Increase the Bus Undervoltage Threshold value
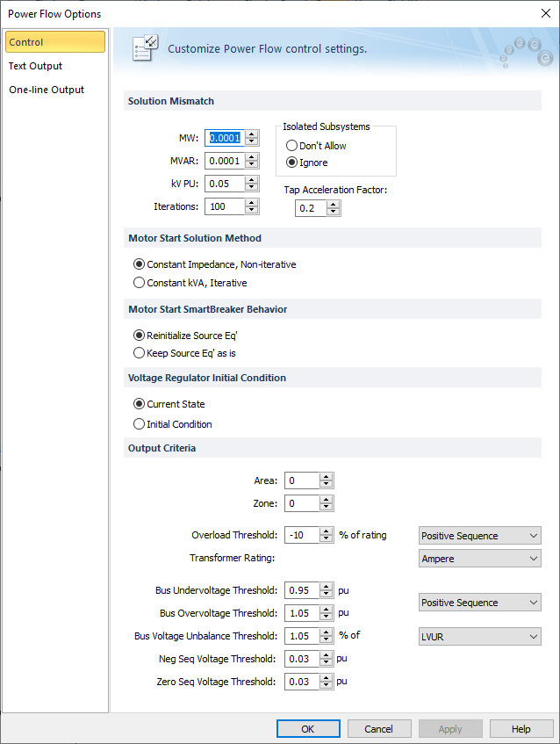Screen dimensions: 560x744 click(326, 587)
